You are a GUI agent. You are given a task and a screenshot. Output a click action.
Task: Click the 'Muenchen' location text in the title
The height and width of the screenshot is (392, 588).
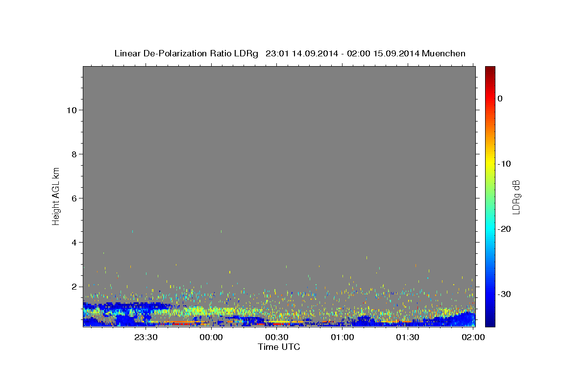click(443, 53)
